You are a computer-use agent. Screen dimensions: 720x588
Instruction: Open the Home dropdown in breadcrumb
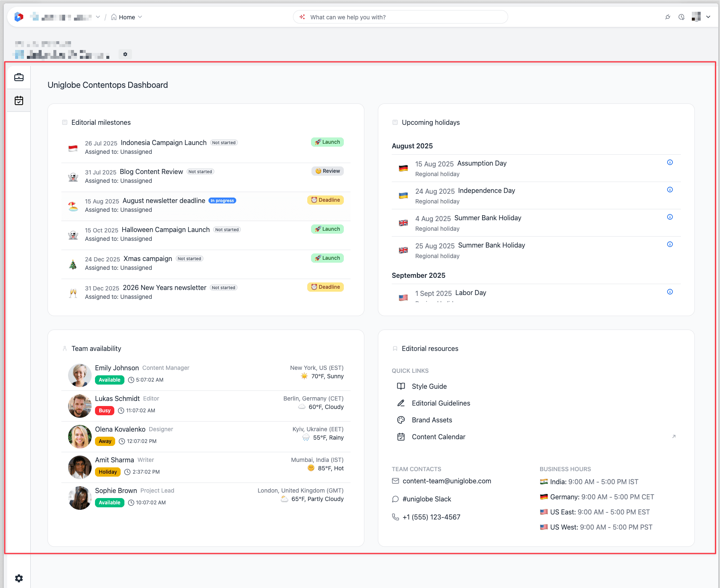pos(127,17)
